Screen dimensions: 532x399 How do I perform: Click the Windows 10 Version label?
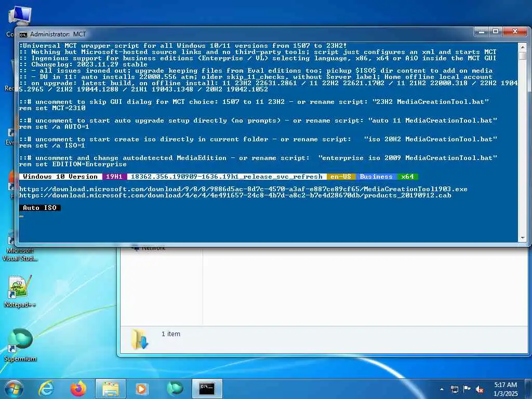coord(60,177)
